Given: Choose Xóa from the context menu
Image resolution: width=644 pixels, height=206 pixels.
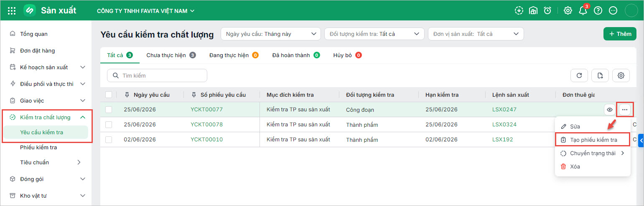Looking at the screenshot, I should [593, 166].
